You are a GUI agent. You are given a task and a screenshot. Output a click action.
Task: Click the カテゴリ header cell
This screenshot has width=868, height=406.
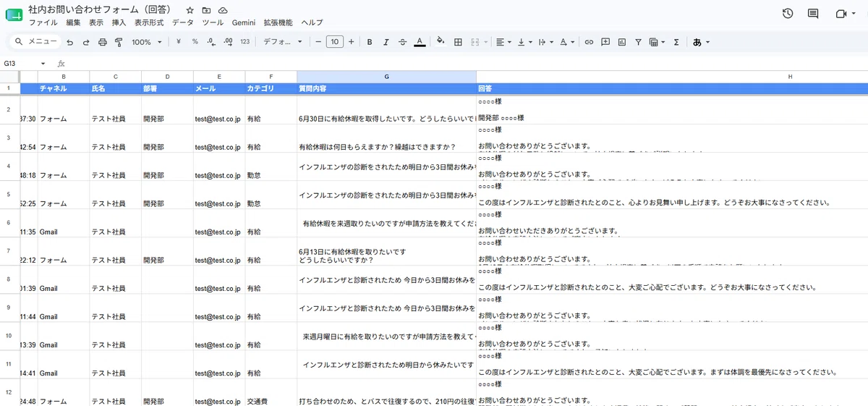pos(271,88)
